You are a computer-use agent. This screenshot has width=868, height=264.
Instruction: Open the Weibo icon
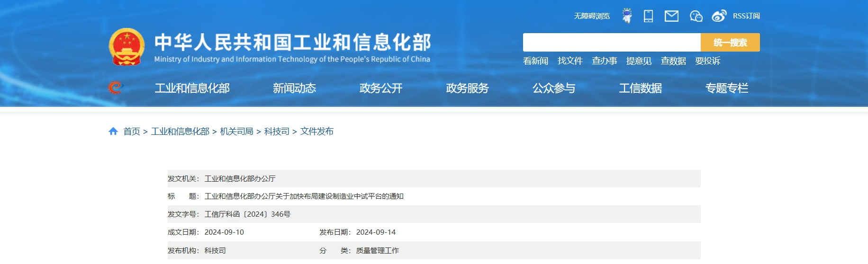pos(719,16)
